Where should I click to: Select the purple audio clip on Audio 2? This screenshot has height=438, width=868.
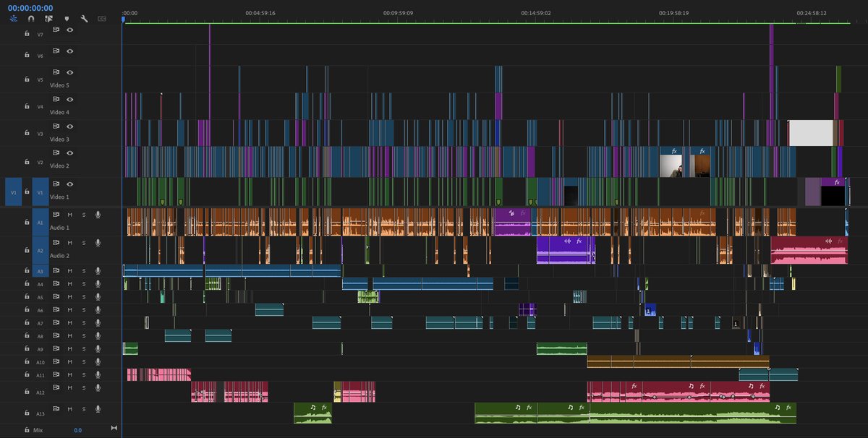pyautogui.click(x=566, y=250)
